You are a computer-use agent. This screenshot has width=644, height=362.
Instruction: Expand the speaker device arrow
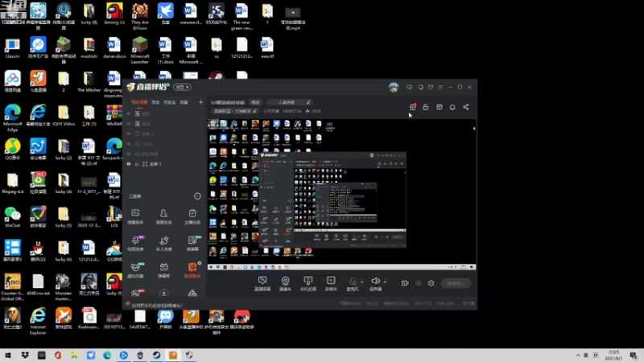pyautogui.click(x=386, y=282)
